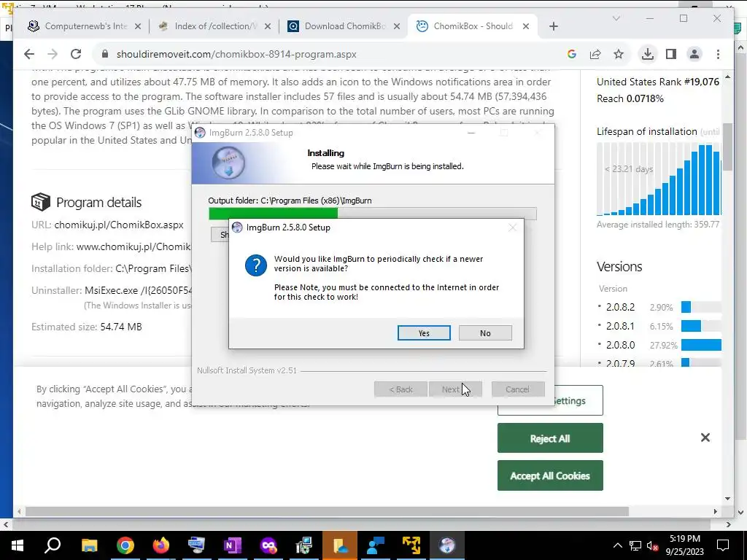Click the share page icon
The height and width of the screenshot is (560, 747).
tap(595, 54)
